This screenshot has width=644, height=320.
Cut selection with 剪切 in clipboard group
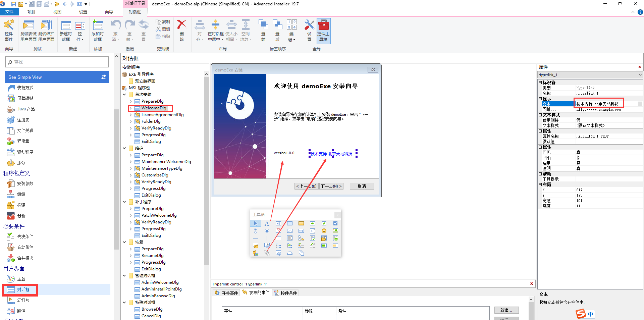click(163, 29)
